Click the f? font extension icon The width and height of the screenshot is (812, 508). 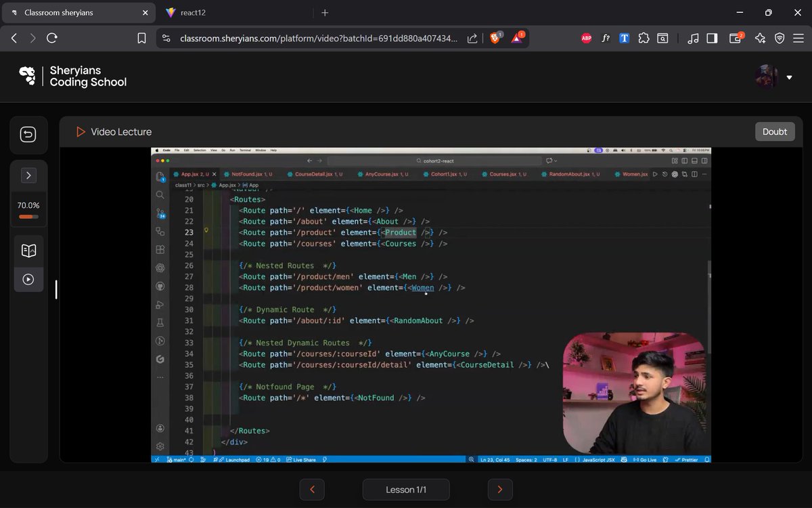click(606, 39)
